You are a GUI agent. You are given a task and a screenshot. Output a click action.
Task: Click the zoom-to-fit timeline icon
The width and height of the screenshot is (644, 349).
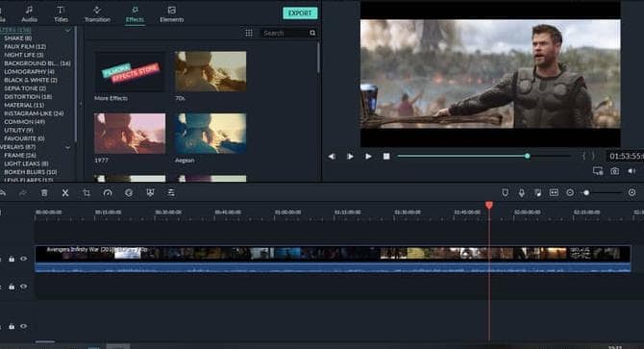click(x=554, y=192)
